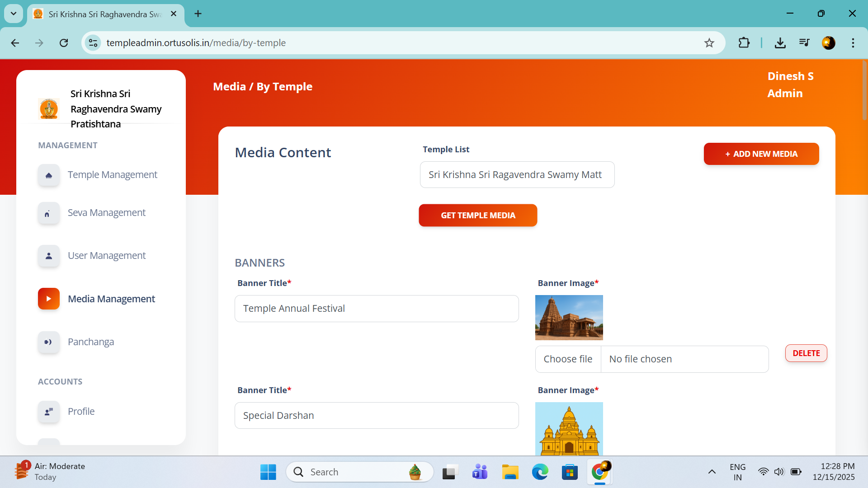The image size is (868, 488).
Task: Switch to the Sri Krishna browser tab
Action: point(105,14)
